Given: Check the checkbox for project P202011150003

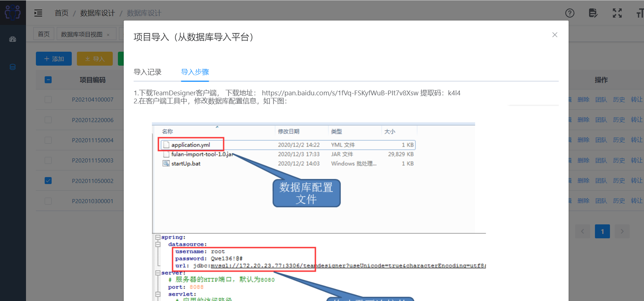Looking at the screenshot, I should (48, 160).
